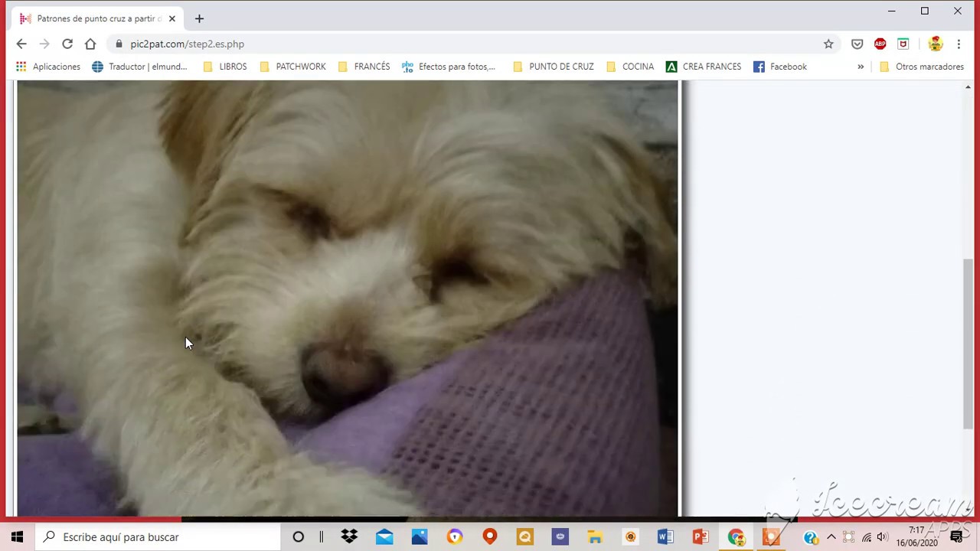This screenshot has width=980, height=551.
Task: Close the Patrones de punto cruz tab
Action: point(172,18)
